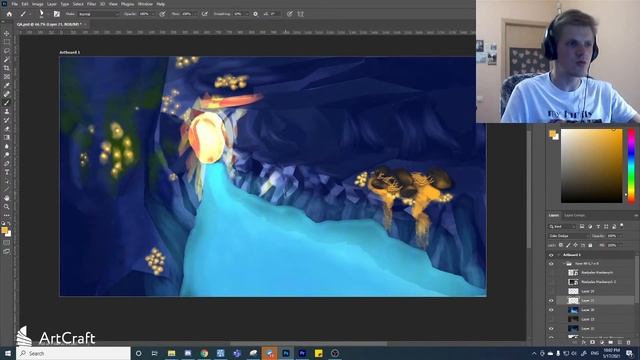640x360 pixels.
Task: Select the Gradient tool
Action: click(7, 138)
